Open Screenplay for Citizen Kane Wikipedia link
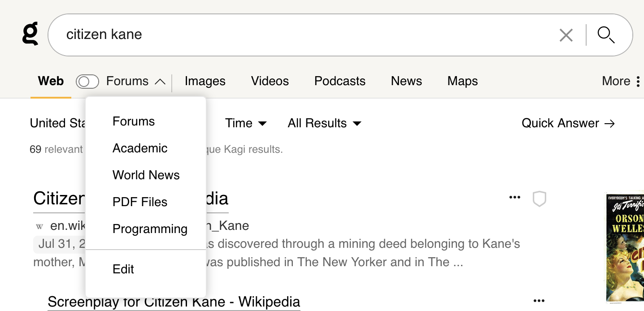Screen dimensions: 644x311 pyautogui.click(x=174, y=302)
